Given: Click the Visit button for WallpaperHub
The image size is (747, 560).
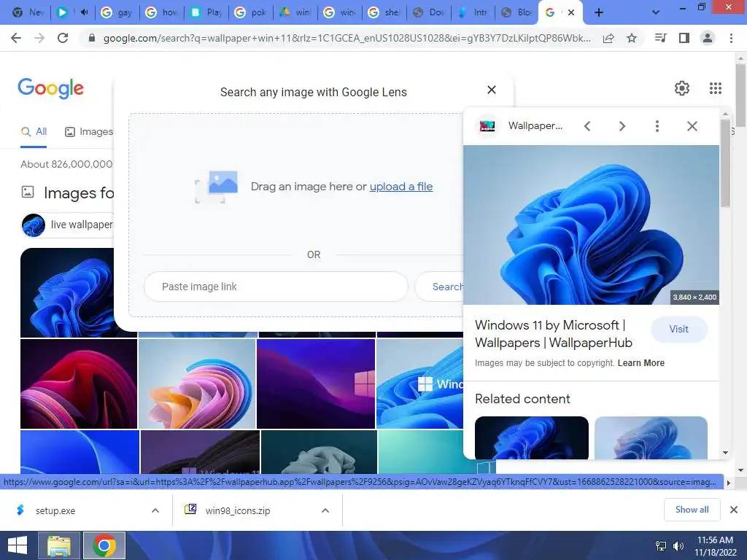Looking at the screenshot, I should (679, 329).
